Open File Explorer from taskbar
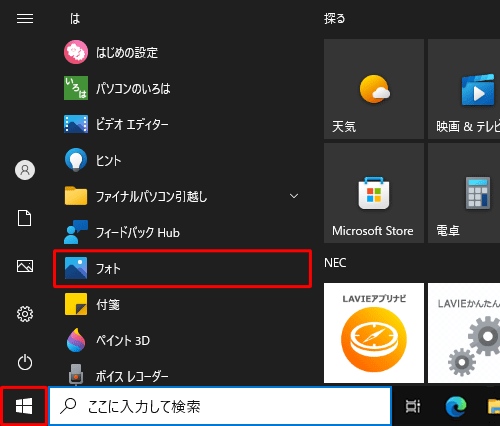Viewport: 500px width, 426px height. click(x=494, y=406)
